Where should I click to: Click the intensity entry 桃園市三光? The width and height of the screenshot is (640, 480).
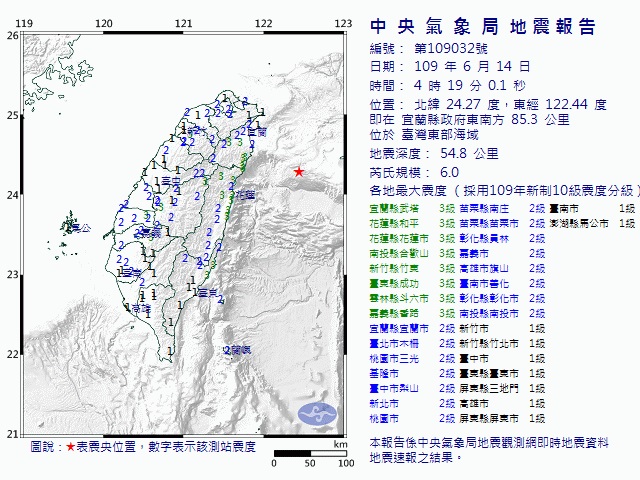[394, 359]
